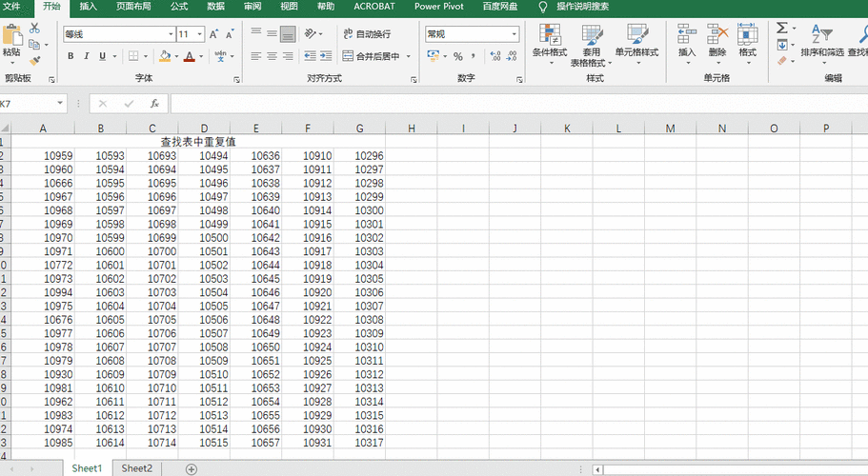Open font size dropdown

[x=200, y=34]
